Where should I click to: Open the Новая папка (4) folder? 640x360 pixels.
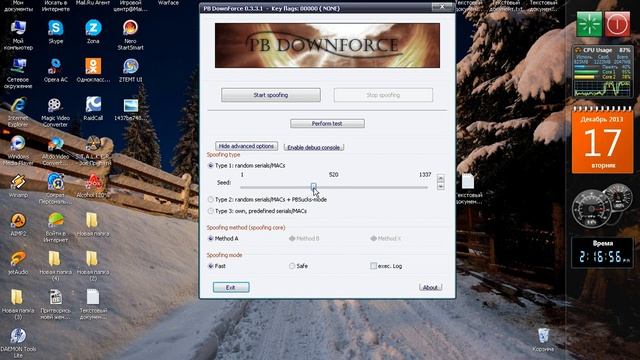click(x=56, y=265)
